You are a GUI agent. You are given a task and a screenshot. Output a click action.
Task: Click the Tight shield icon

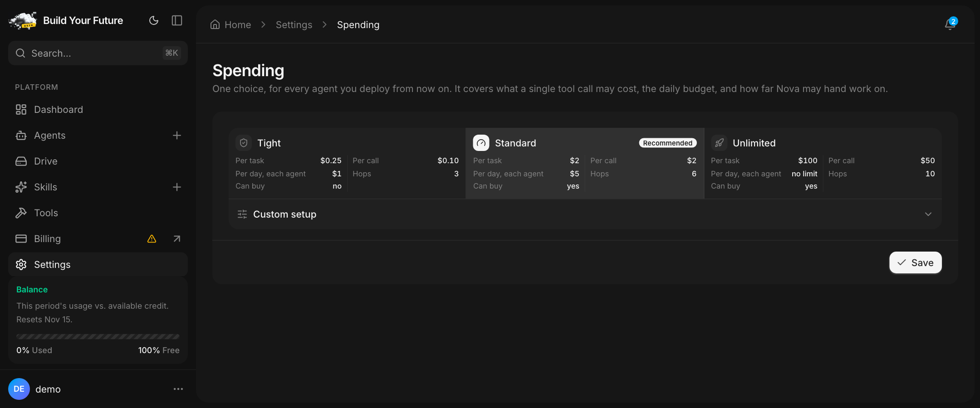click(244, 143)
